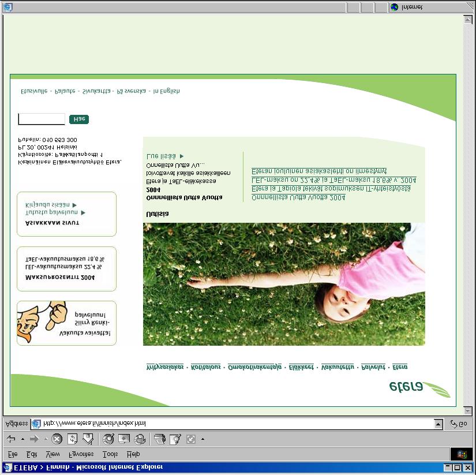Viewport: 476px width, 475px height.
Task: Open news link LEL-maksu on 22,4 %
Action: [x=333, y=180]
